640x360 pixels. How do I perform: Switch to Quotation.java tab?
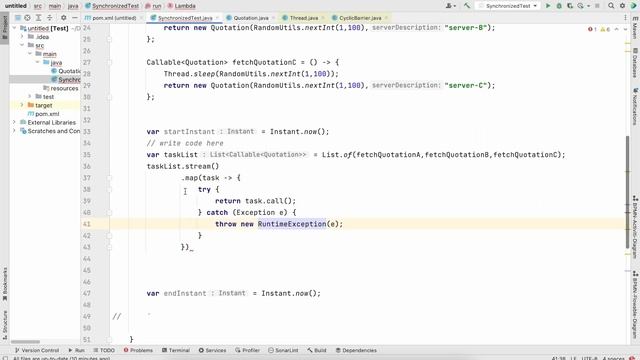point(250,18)
